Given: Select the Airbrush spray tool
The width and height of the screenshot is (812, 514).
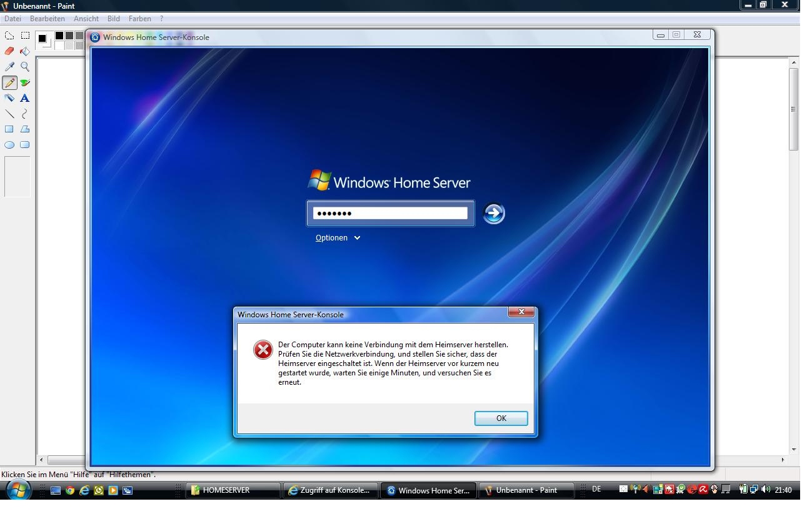Looking at the screenshot, I should [x=9, y=98].
